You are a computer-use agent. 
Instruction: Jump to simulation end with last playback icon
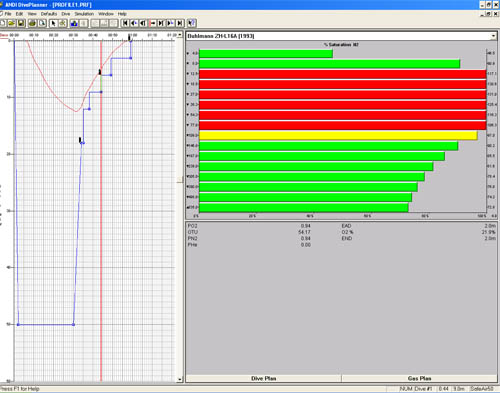(180, 23)
